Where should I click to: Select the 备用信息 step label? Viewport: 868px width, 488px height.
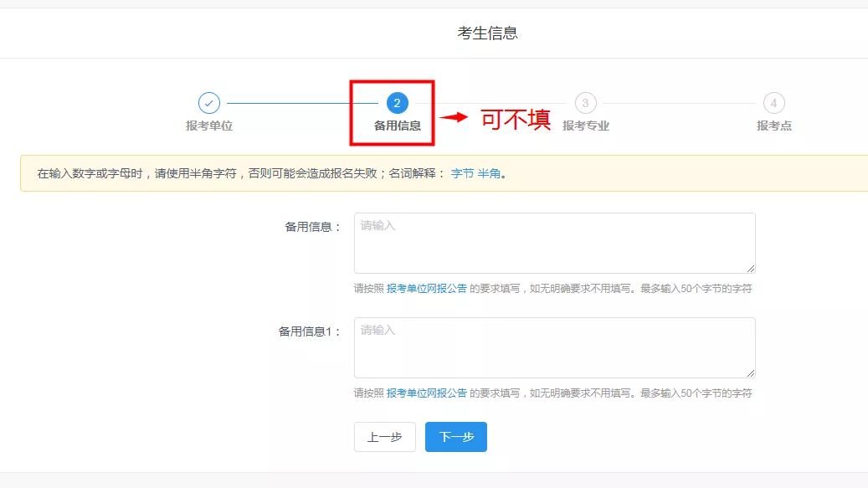pos(397,126)
